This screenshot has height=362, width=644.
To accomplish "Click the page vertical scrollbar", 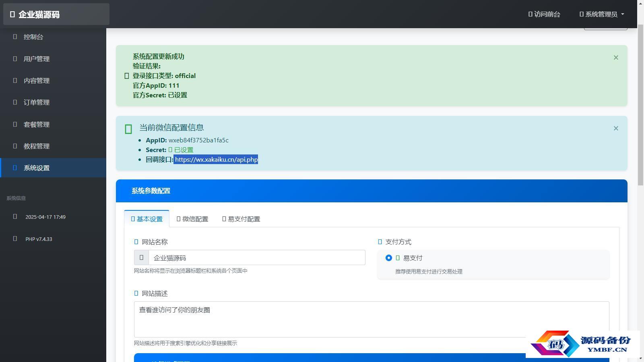I will pos(641,105).
